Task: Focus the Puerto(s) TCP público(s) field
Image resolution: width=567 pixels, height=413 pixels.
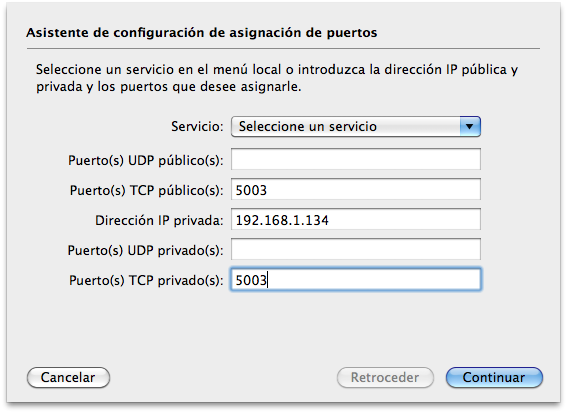Action: point(356,189)
